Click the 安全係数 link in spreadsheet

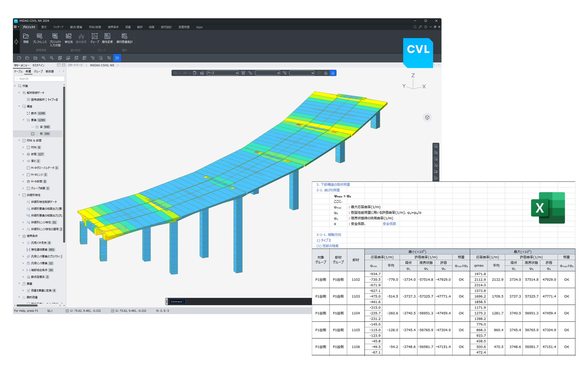[389, 224]
